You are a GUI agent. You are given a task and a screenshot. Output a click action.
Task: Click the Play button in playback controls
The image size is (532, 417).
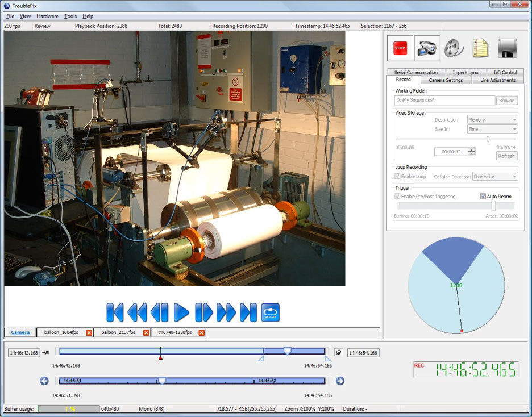tap(181, 312)
